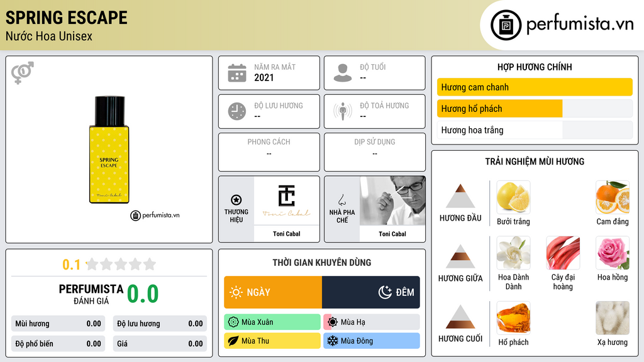
Task: Click the 2021 launch year value
Action: pos(264,77)
